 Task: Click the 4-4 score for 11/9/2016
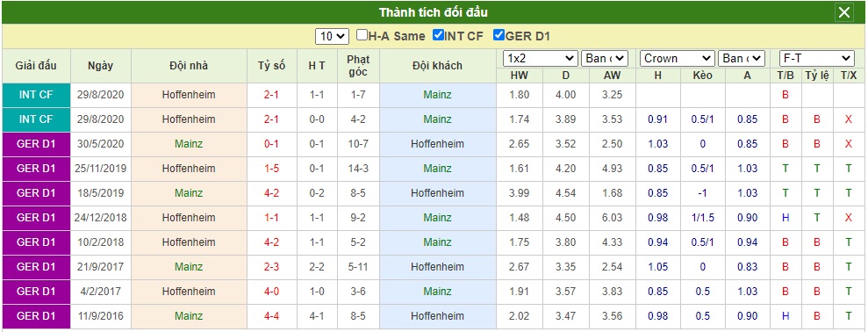[x=271, y=316]
